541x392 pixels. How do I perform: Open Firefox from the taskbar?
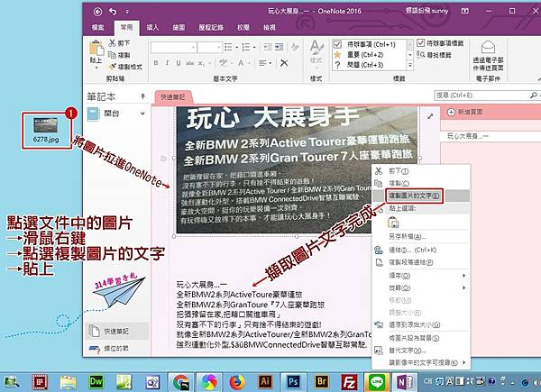coord(237,381)
